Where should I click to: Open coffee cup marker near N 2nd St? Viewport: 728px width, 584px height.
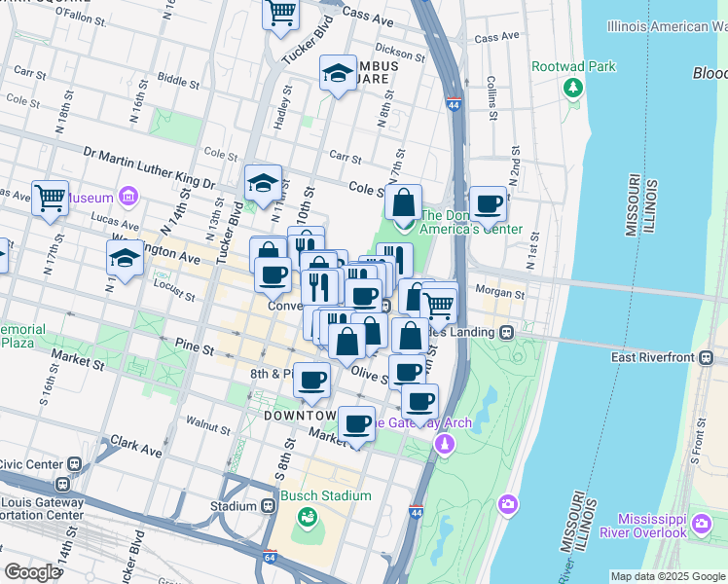(488, 207)
